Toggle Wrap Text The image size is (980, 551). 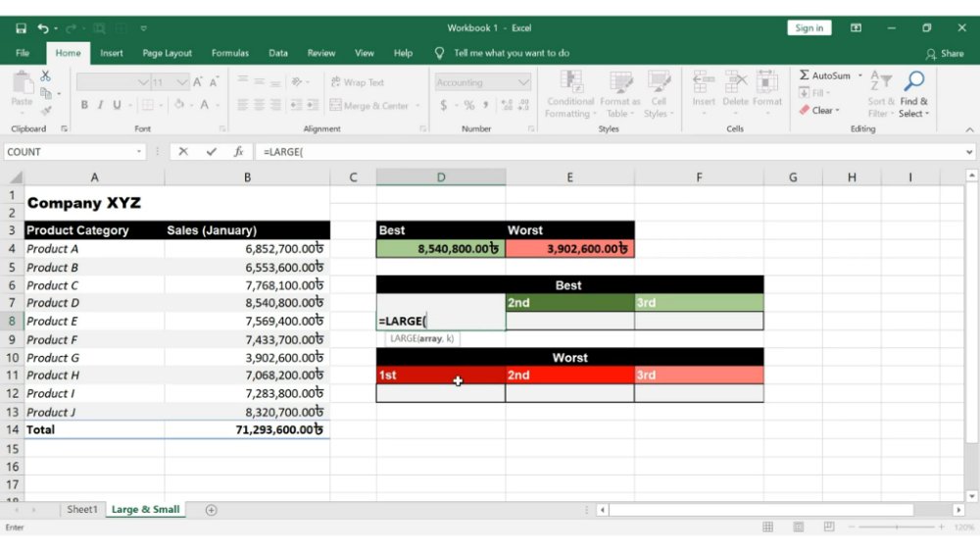click(358, 82)
